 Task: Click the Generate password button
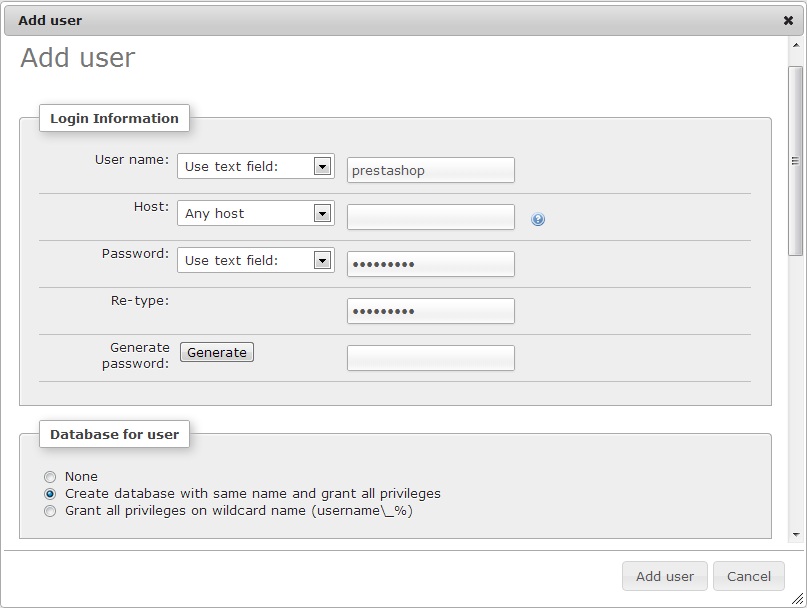[217, 352]
